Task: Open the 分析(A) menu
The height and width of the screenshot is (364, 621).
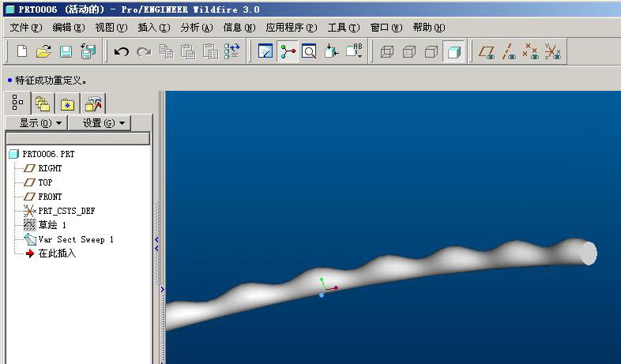Action: pyautogui.click(x=197, y=28)
